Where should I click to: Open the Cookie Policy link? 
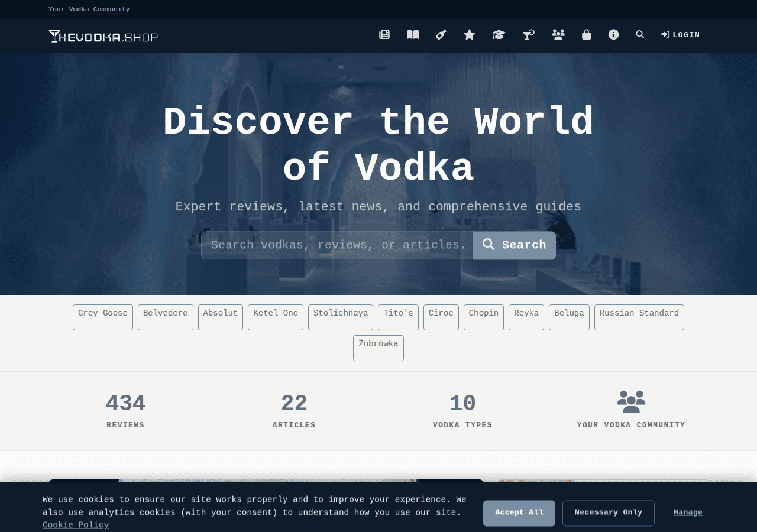tap(76, 525)
